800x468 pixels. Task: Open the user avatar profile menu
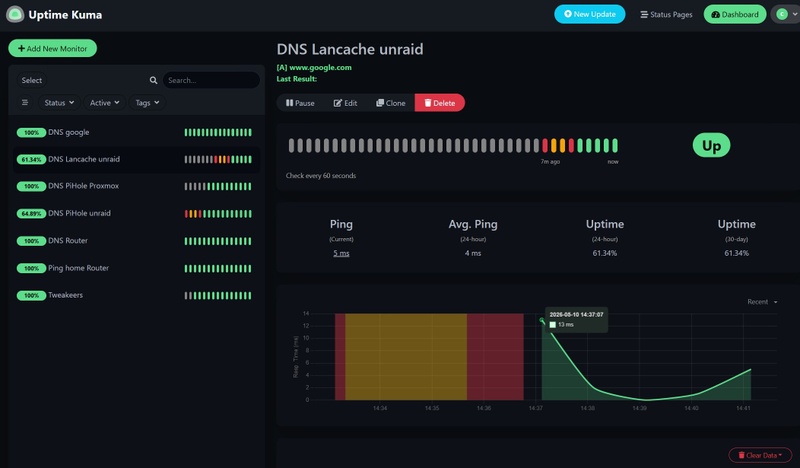[x=786, y=14]
